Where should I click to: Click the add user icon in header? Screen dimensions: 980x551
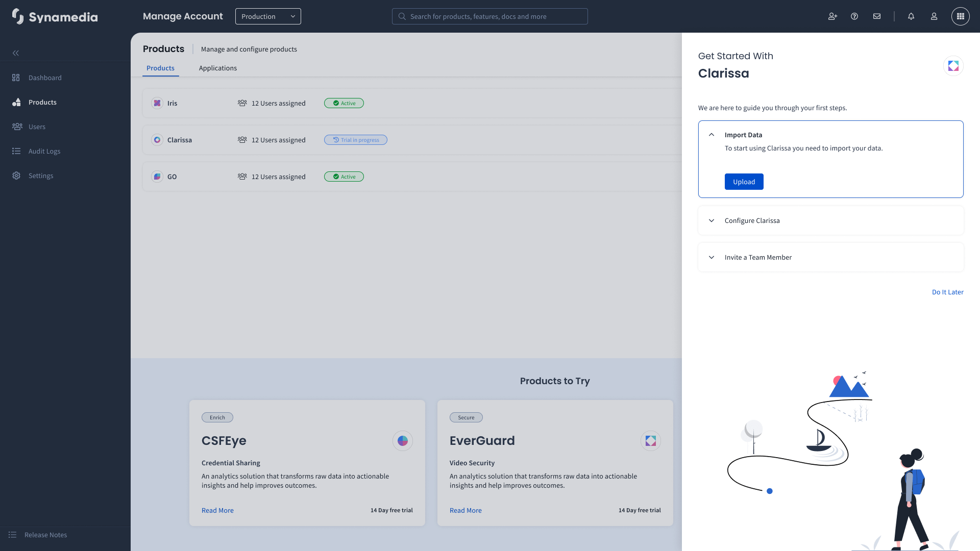(x=832, y=16)
